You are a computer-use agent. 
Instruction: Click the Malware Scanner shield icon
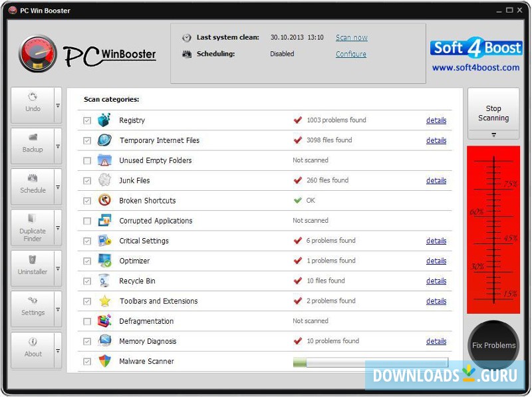point(104,361)
